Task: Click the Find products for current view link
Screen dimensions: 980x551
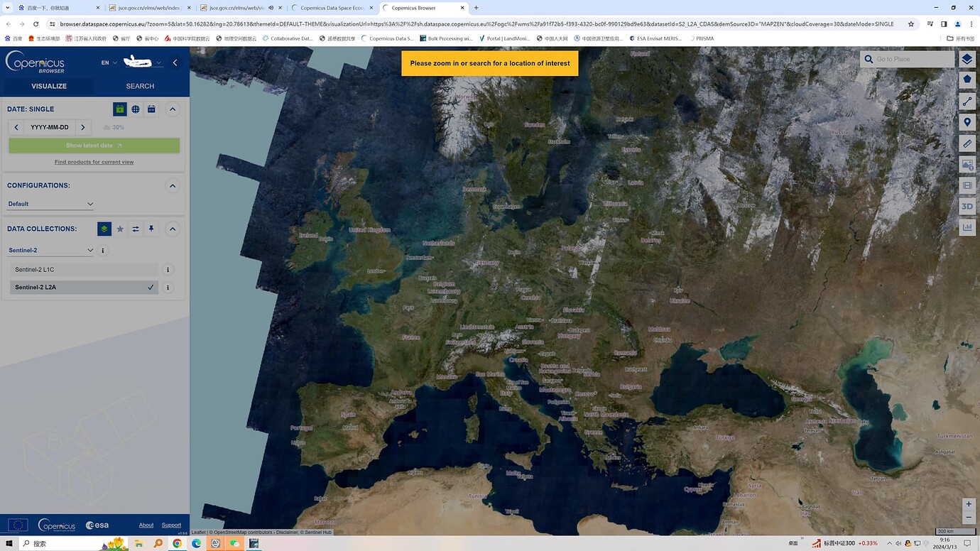Action: (x=94, y=162)
